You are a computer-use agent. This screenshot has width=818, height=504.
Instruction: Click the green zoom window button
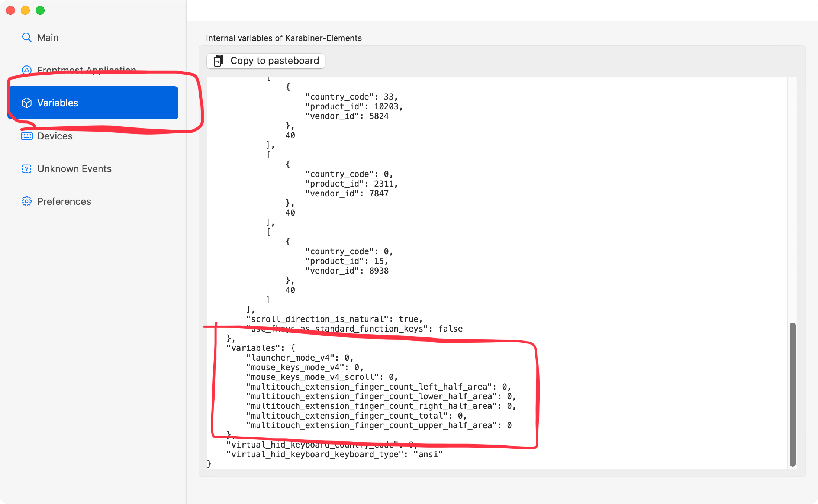(x=40, y=10)
